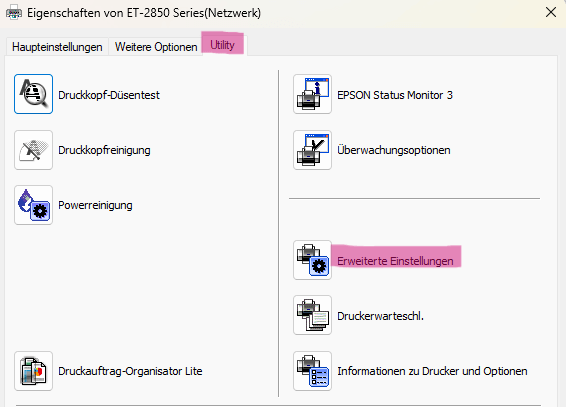Image resolution: width=566 pixels, height=407 pixels.
Task: Switch to the Haupteinstellungen tab
Action: pyautogui.click(x=57, y=47)
